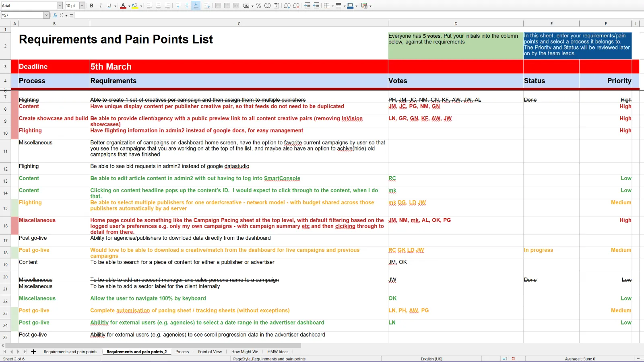Go to last sheet tab arrow
Screen dimensions: 644x362
[x=25, y=352]
